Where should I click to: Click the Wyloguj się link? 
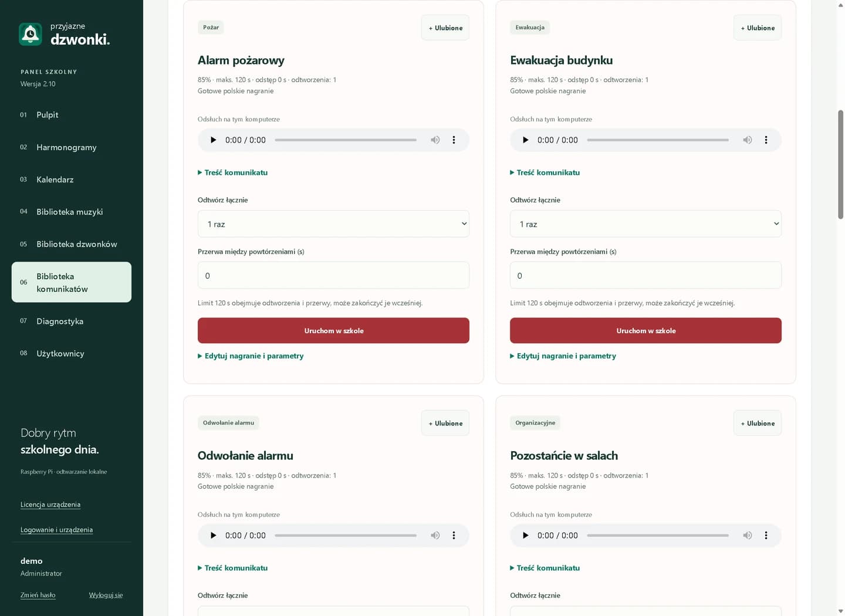click(106, 595)
